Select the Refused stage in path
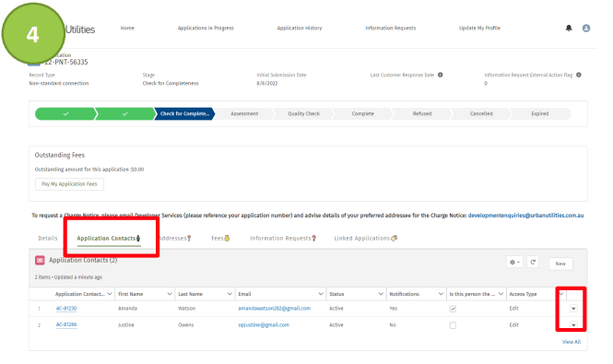The image size is (613, 364). click(422, 113)
